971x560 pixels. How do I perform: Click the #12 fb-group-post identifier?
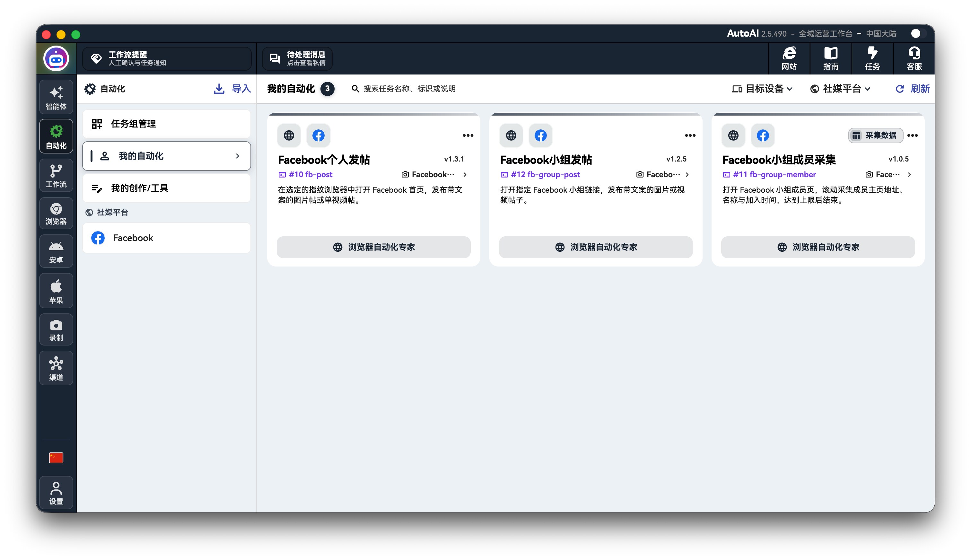pos(540,175)
